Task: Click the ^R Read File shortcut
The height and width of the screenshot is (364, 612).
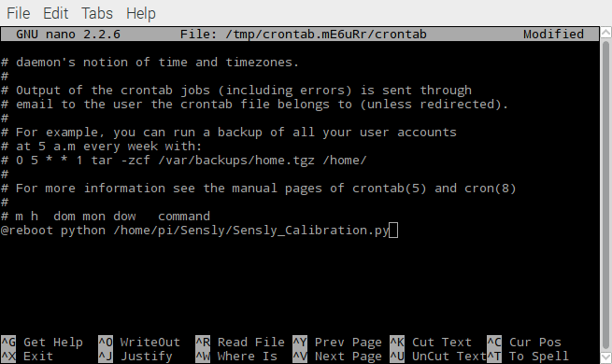Action: (x=240, y=343)
